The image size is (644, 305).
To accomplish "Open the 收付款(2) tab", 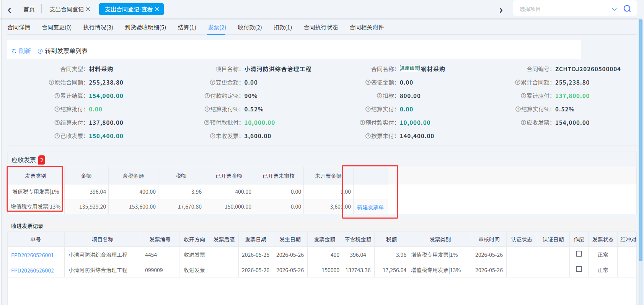I will coord(250,27).
